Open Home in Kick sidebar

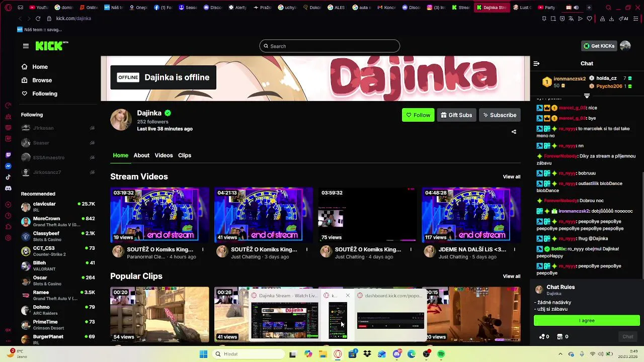pyautogui.click(x=35, y=67)
